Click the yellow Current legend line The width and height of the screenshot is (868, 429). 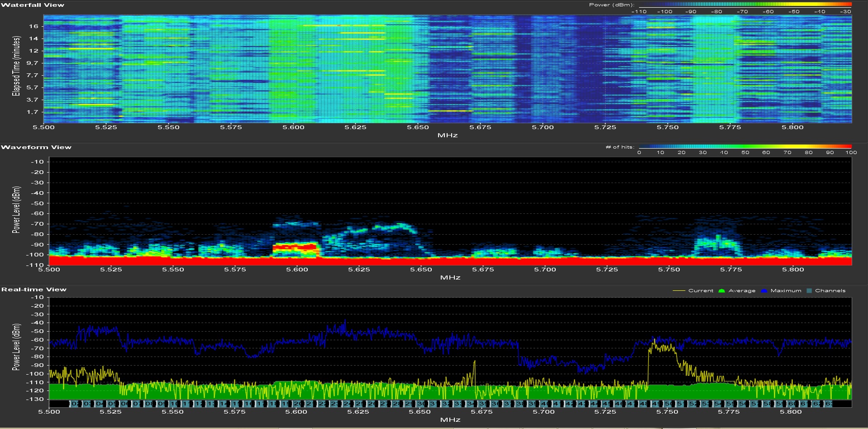coord(679,291)
